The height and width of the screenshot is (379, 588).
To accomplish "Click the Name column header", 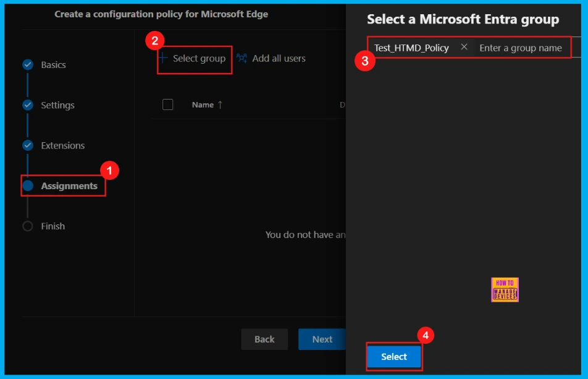I will (203, 104).
